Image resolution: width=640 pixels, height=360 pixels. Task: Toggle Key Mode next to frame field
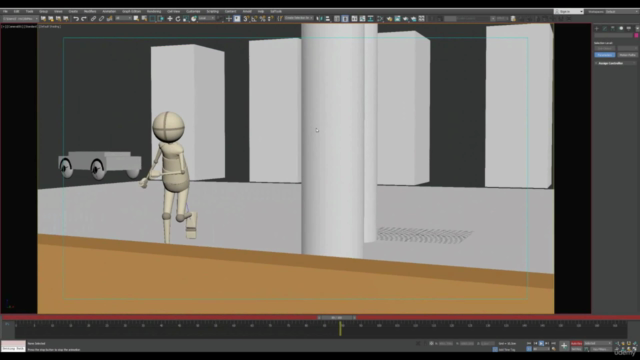click(529, 349)
